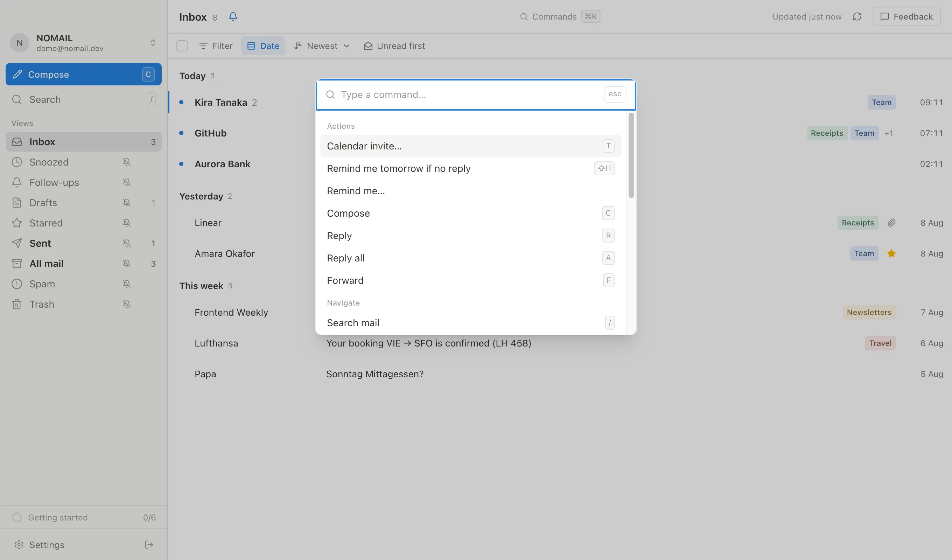Click Travel label on Lufthansa row

880,343
